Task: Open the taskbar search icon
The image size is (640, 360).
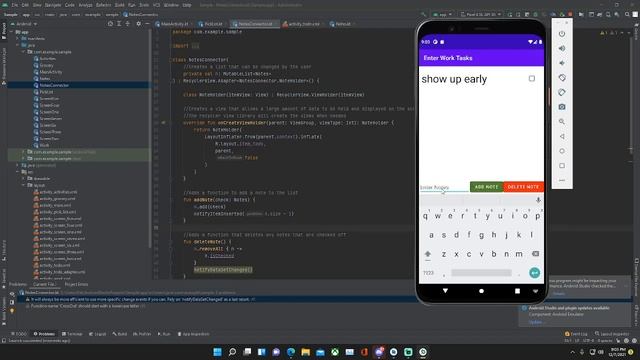Action: [232, 352]
